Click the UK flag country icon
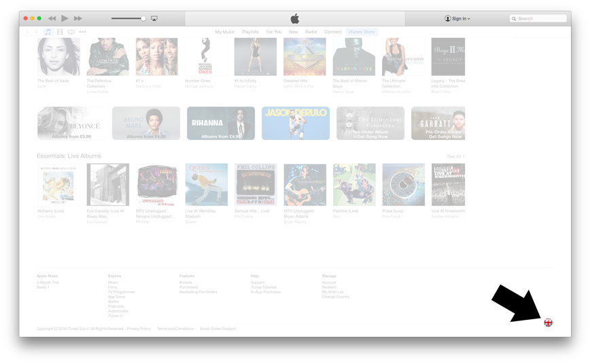 point(548,323)
